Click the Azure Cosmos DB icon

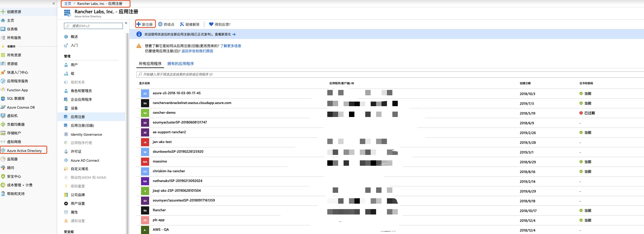3,107
